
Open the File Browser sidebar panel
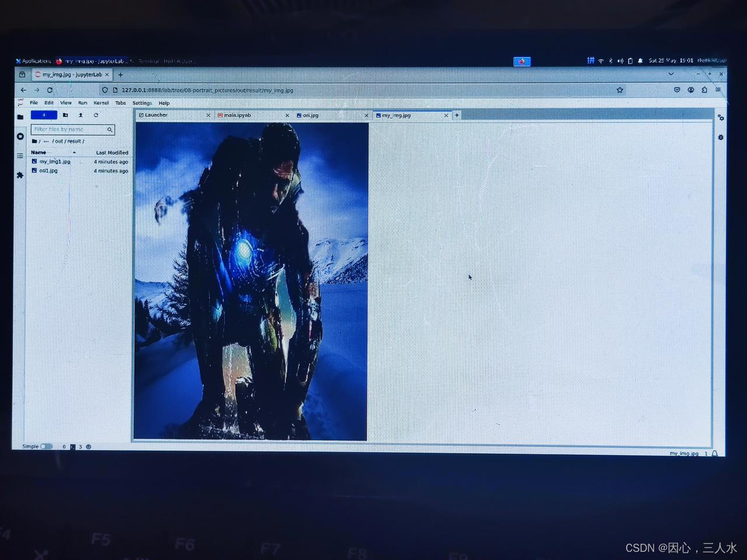(x=20, y=117)
